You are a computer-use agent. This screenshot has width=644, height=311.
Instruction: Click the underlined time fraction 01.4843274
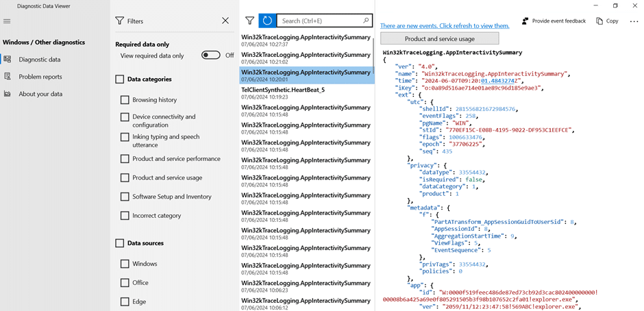click(498, 81)
